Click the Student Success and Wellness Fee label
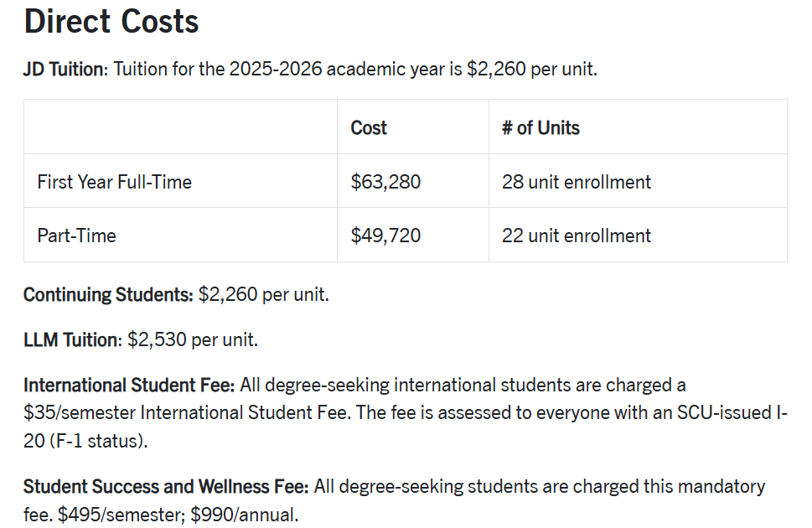812x528 pixels. (166, 486)
